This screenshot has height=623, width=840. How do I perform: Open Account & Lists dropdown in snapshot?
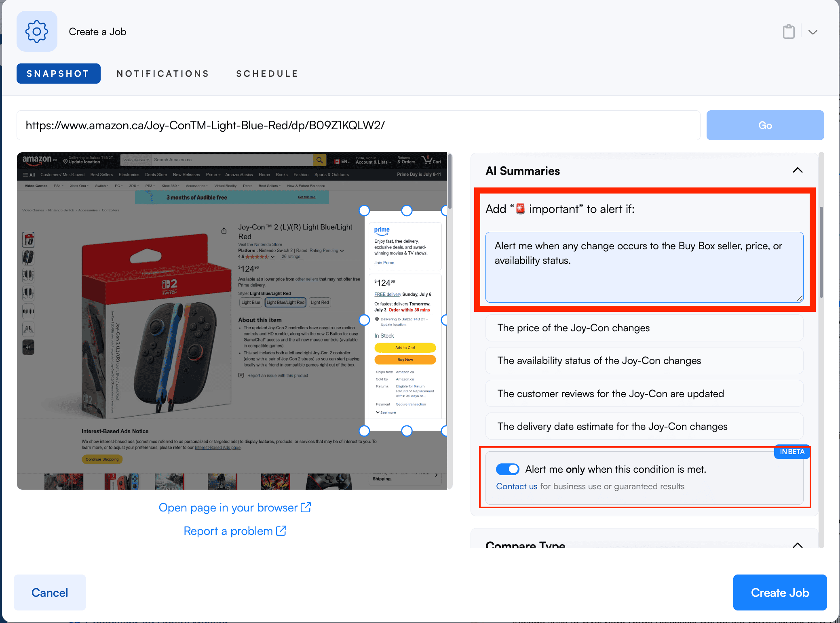click(373, 160)
